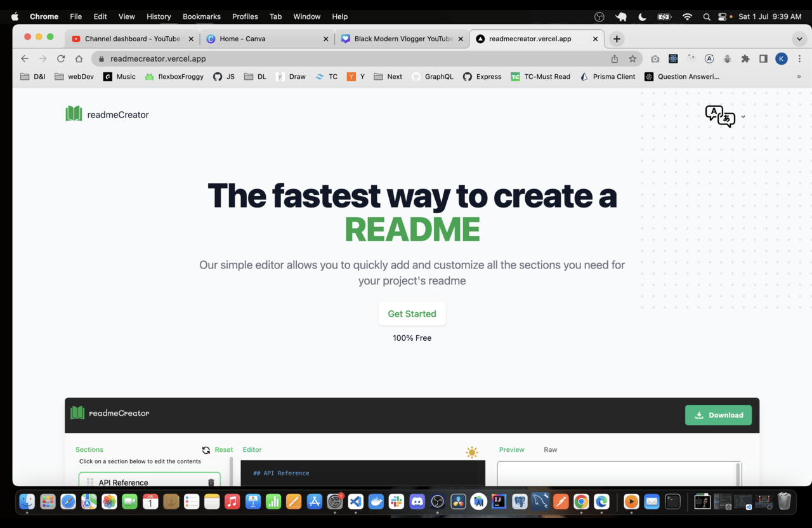Click the Get Started button
The height and width of the screenshot is (528, 812).
412,314
